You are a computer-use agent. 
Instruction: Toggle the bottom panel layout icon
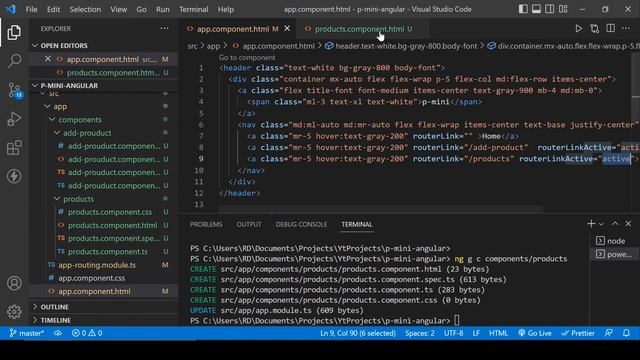536,9
